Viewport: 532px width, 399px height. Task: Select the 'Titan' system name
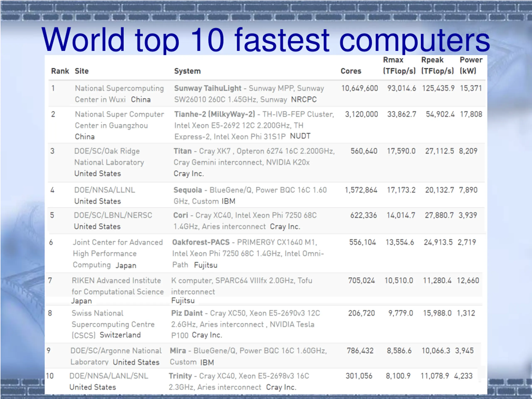tap(182, 151)
